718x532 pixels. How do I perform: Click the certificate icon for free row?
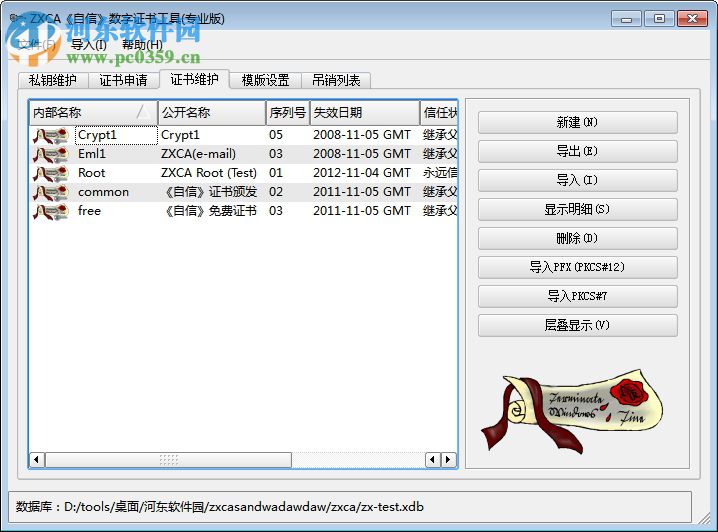coord(51,212)
